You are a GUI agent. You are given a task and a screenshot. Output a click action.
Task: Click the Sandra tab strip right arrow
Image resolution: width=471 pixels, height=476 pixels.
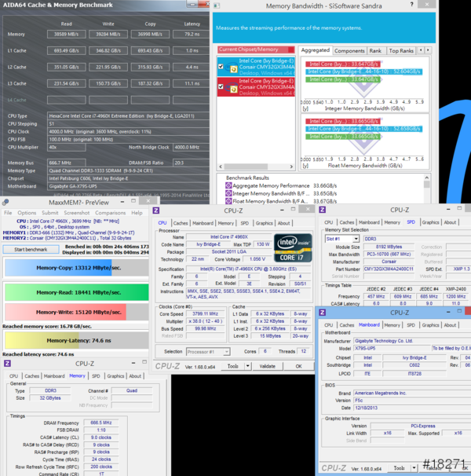point(428,50)
